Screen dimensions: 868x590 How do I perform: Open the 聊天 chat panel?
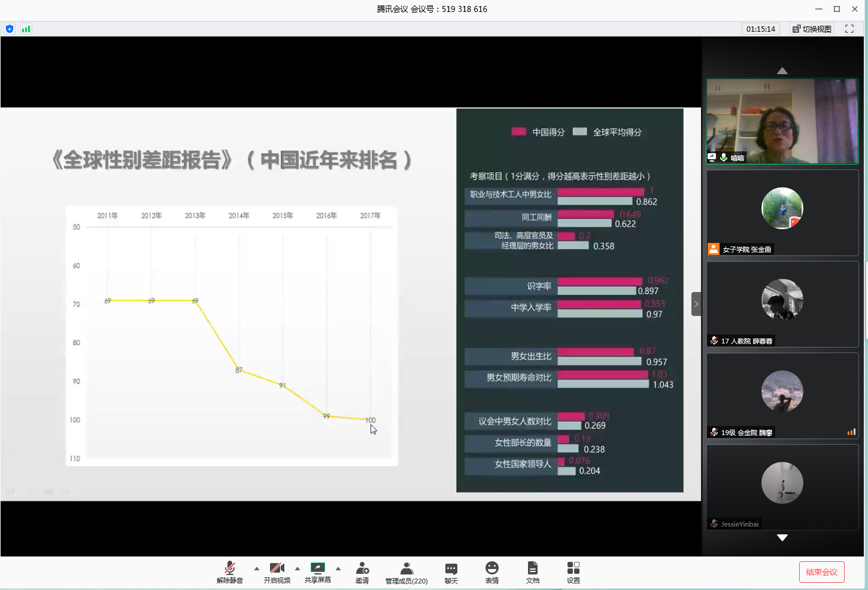(451, 568)
